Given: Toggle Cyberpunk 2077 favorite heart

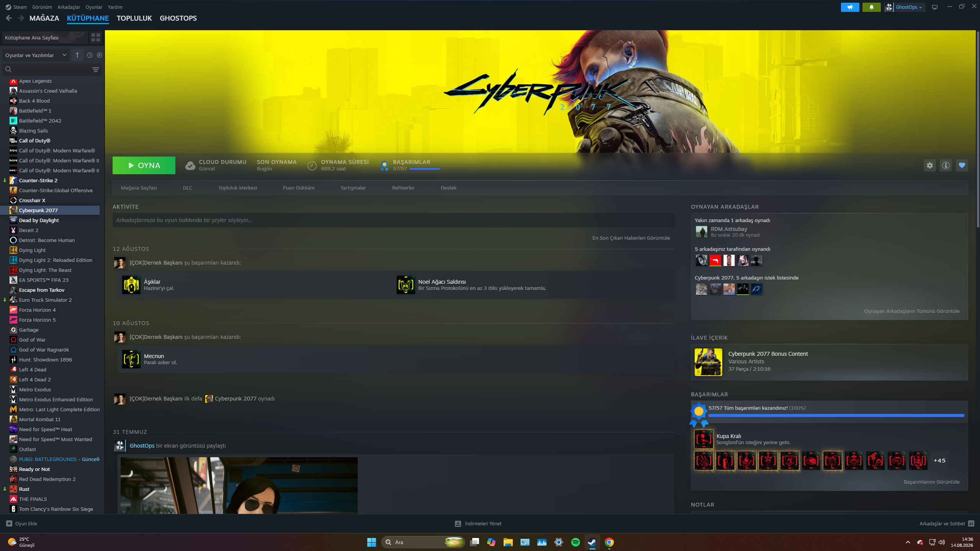Looking at the screenshot, I should click(962, 165).
